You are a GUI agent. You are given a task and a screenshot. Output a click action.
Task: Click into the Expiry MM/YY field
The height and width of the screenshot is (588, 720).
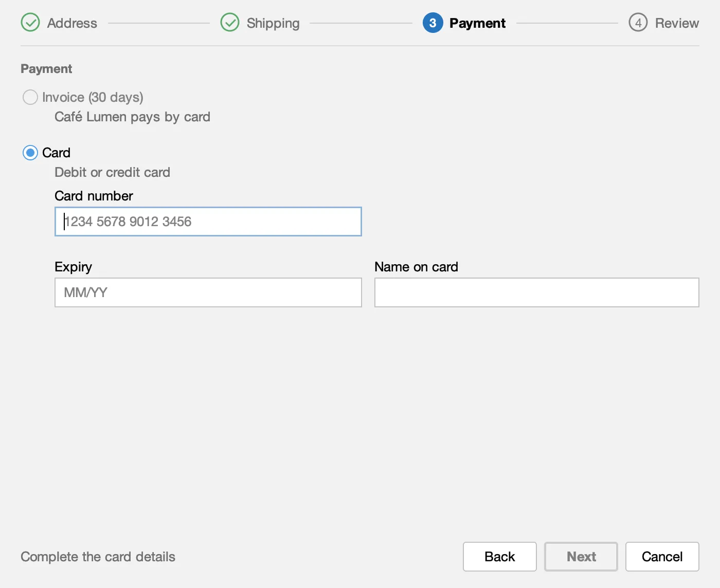pos(208,292)
